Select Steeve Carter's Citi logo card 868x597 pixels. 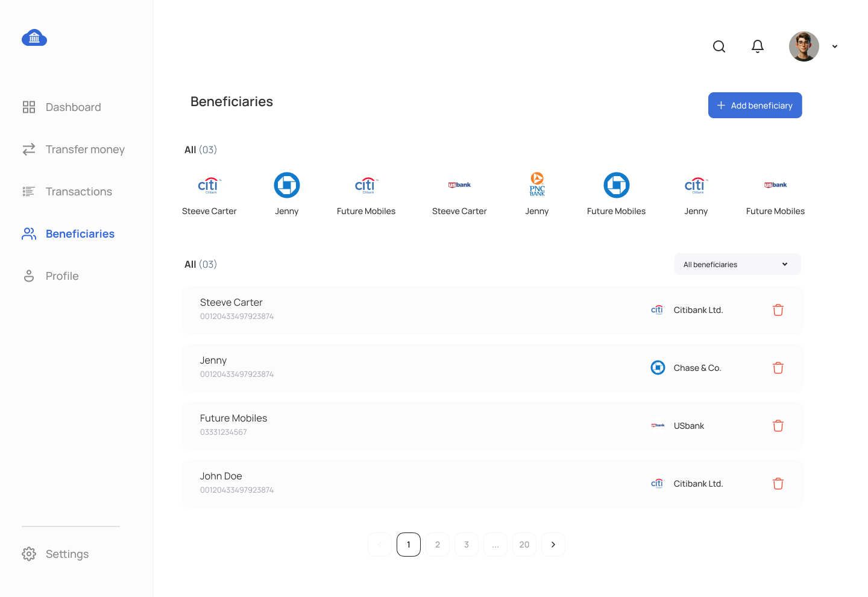coord(209,194)
